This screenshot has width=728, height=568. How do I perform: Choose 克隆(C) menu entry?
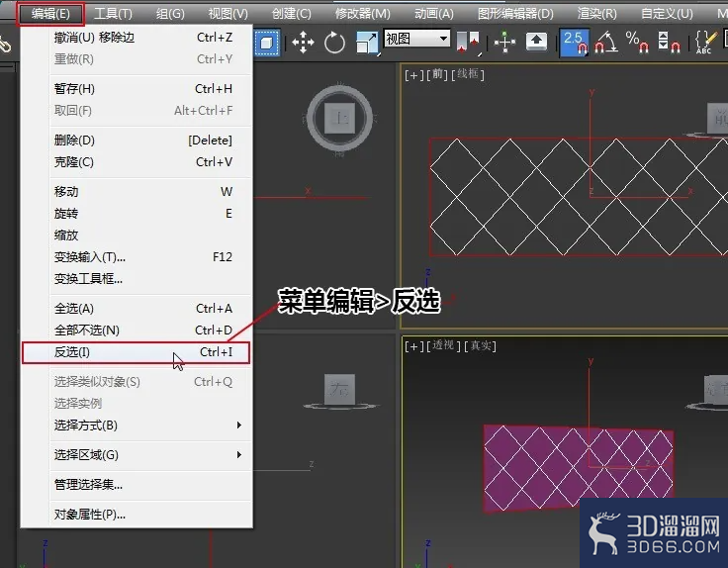pos(136,162)
